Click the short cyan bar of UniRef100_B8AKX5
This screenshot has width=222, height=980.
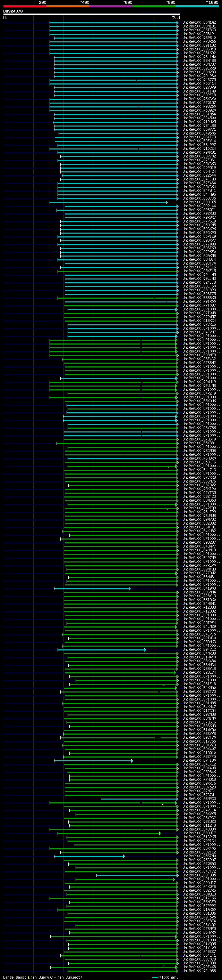click(109, 202)
